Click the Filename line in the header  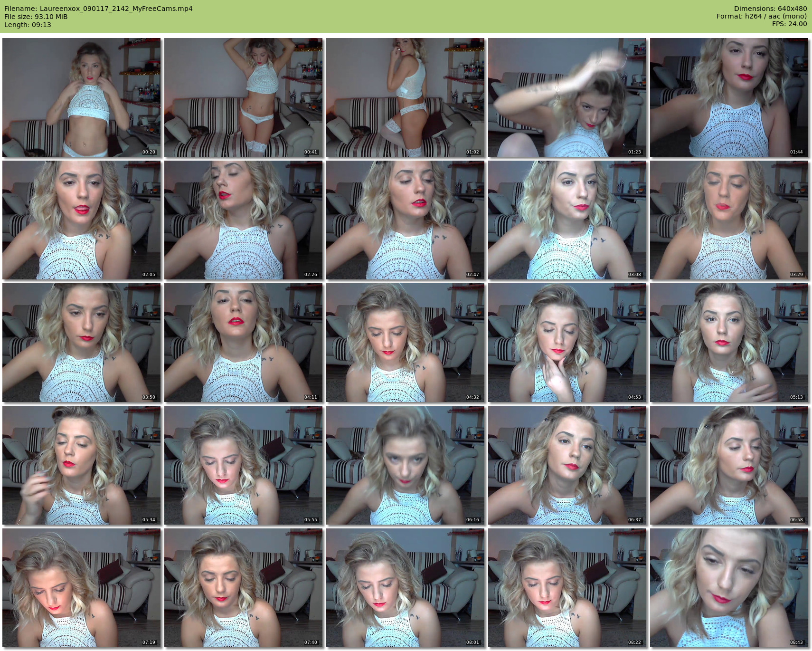(98, 9)
